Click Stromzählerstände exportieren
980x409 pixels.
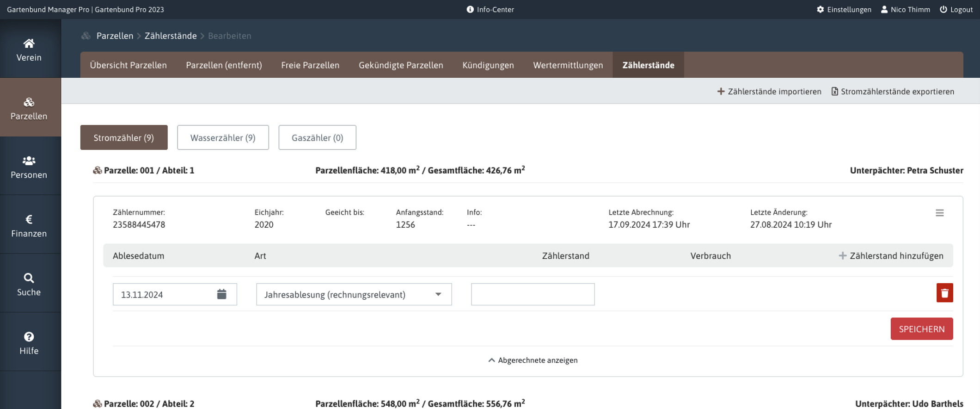point(892,92)
